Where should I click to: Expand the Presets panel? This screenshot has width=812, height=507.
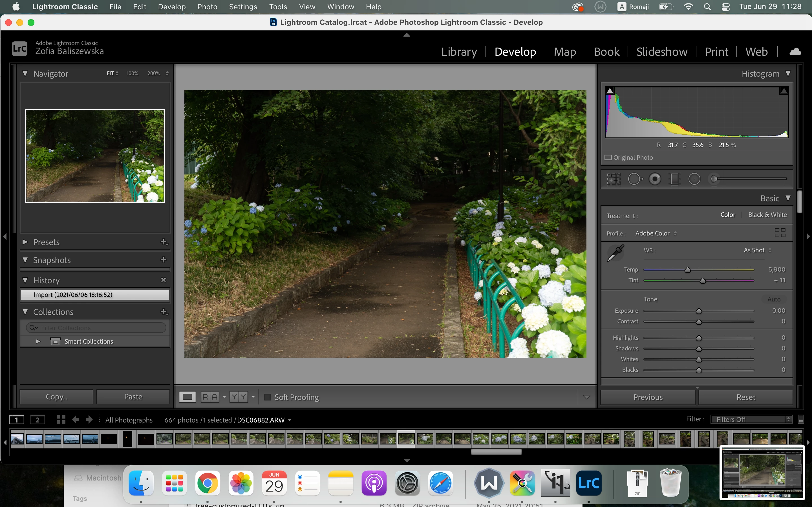pyautogui.click(x=25, y=242)
